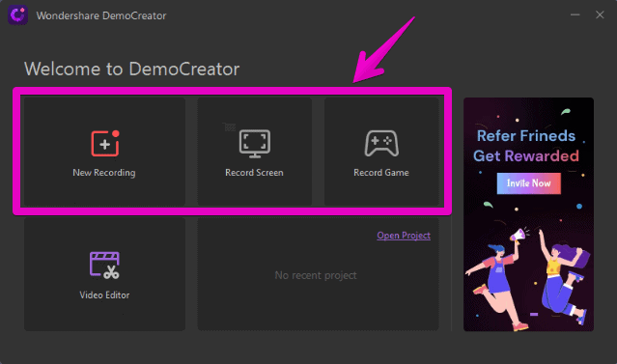Click the Wondershare DemoCreator title text
The width and height of the screenshot is (617, 364).
[101, 15]
